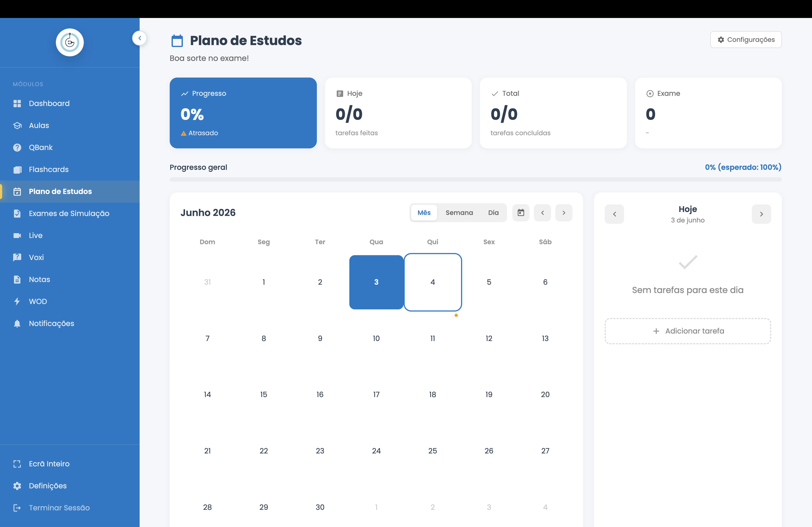Open Flashcards menu item

point(70,169)
